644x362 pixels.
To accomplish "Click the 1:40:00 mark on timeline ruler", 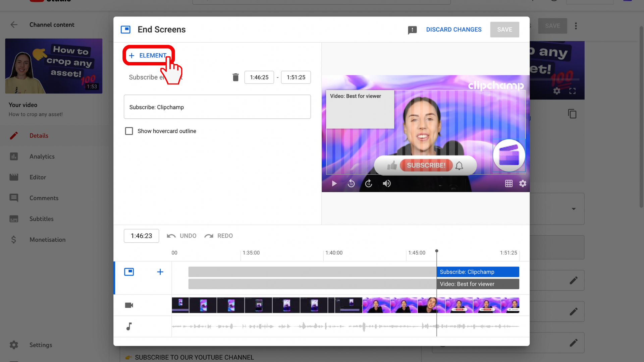I will tap(334, 253).
